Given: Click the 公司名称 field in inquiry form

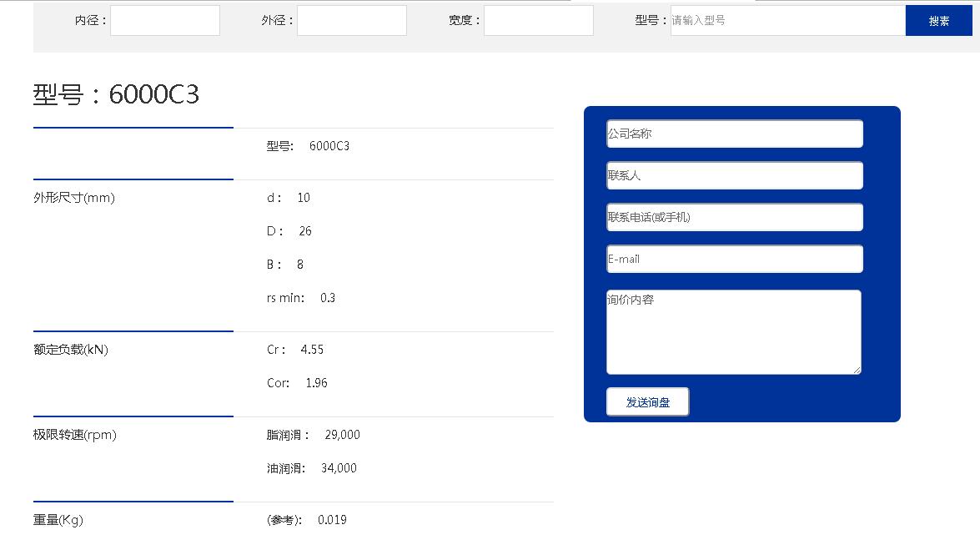Looking at the screenshot, I should click(x=734, y=134).
